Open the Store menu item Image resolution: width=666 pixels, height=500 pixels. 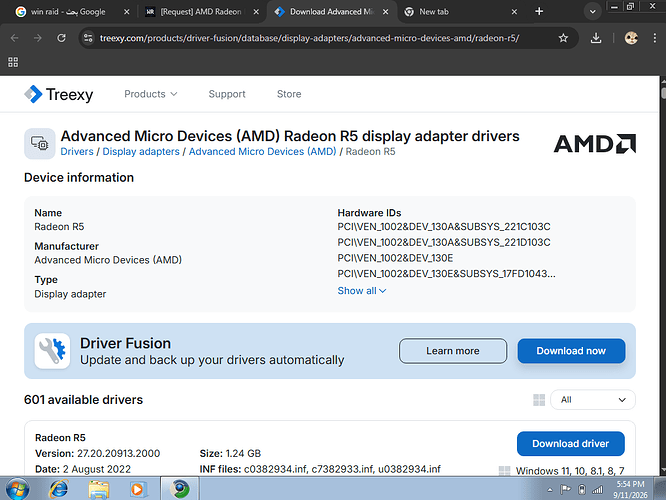pyautogui.click(x=289, y=94)
